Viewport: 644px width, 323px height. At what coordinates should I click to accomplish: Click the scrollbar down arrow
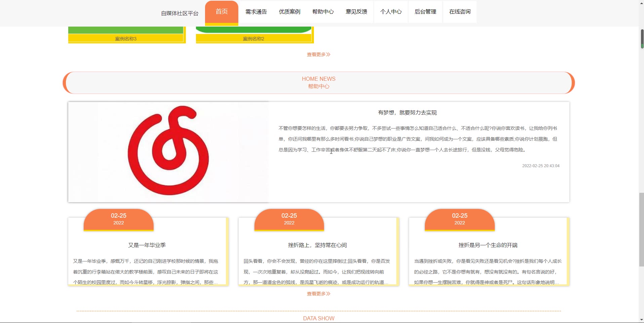642,320
